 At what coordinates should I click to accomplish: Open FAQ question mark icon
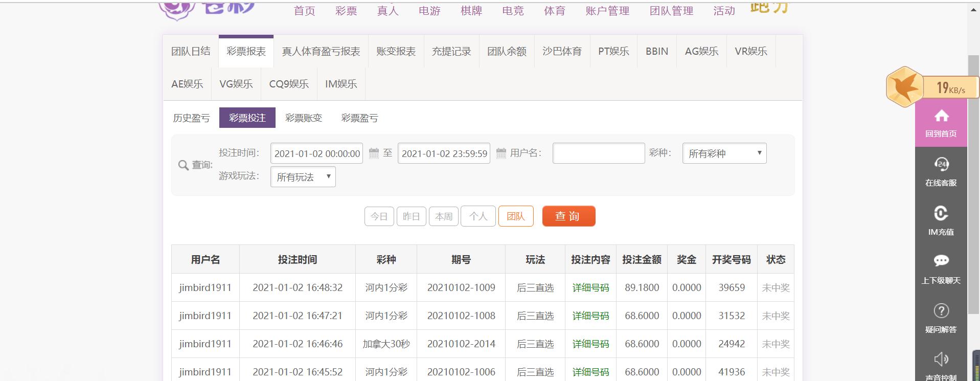[x=941, y=310]
